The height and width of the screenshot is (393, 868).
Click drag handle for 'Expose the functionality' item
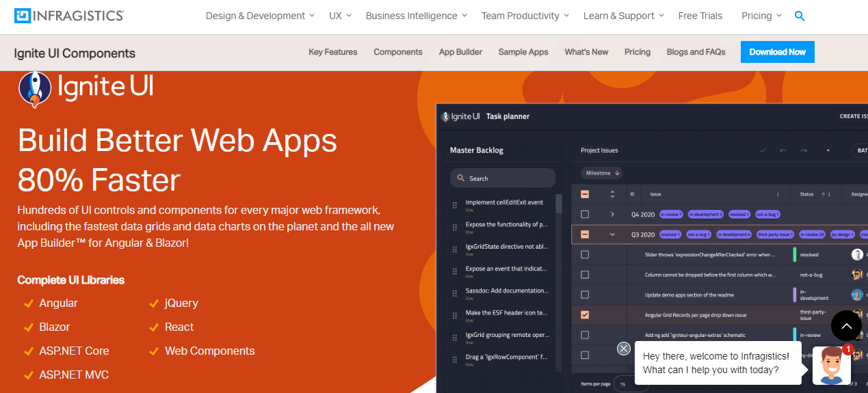[x=455, y=228]
